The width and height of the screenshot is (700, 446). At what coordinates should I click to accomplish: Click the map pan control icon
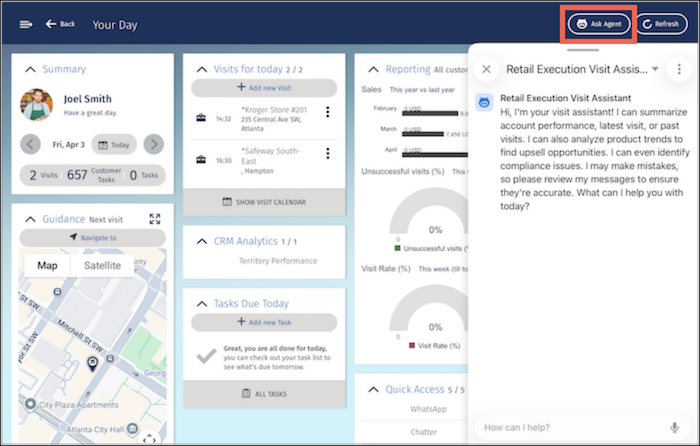coord(150,438)
